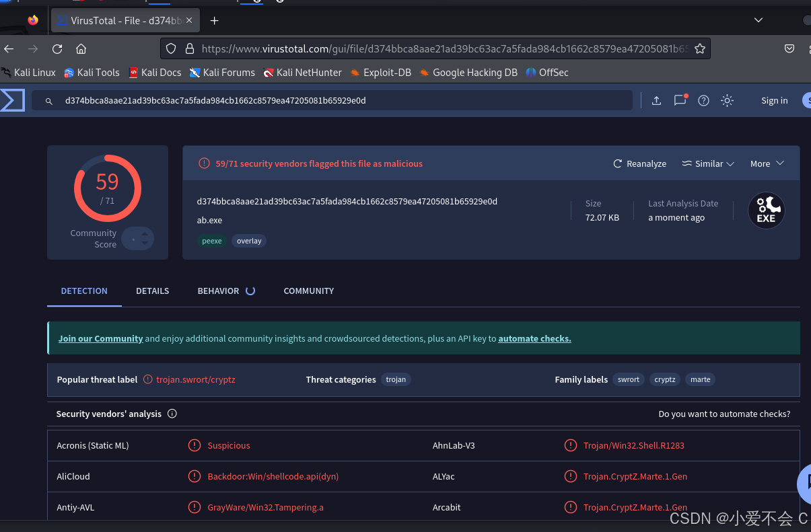Click the Reanalyze button
Viewport: 811px width, 532px height.
point(639,163)
